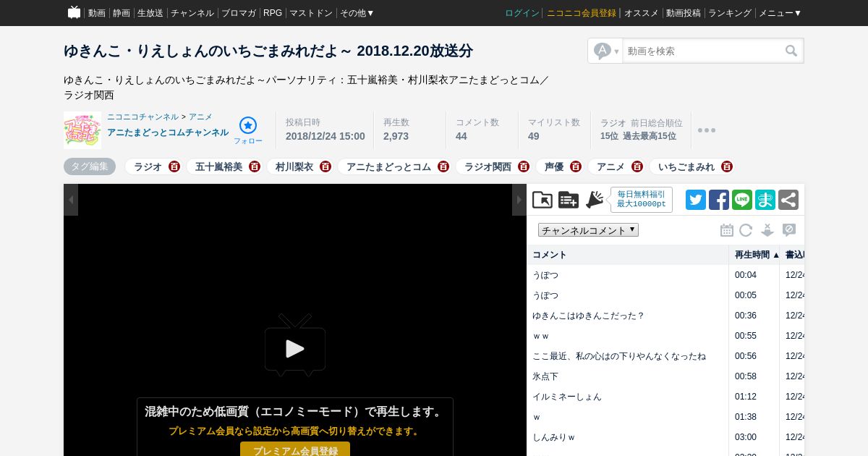Toggle comment auto-scroll down-arrow icon
The width and height of the screenshot is (868, 456).
coord(767,230)
